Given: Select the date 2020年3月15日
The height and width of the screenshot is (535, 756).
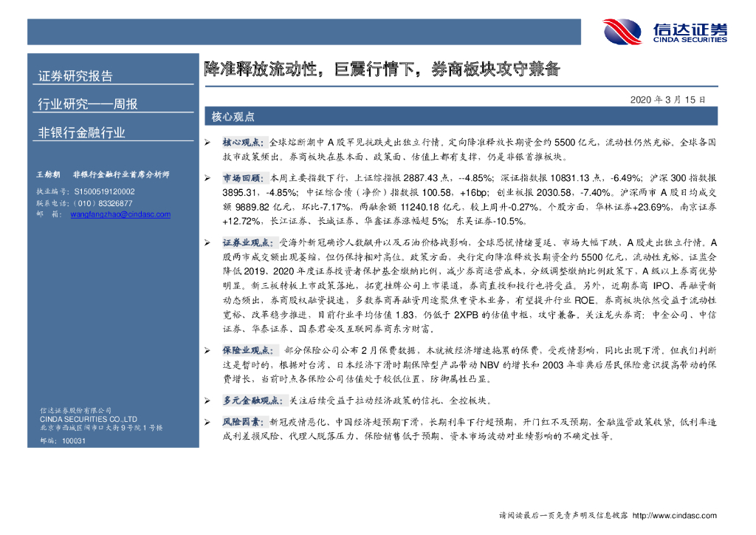Looking at the screenshot, I should [x=667, y=100].
